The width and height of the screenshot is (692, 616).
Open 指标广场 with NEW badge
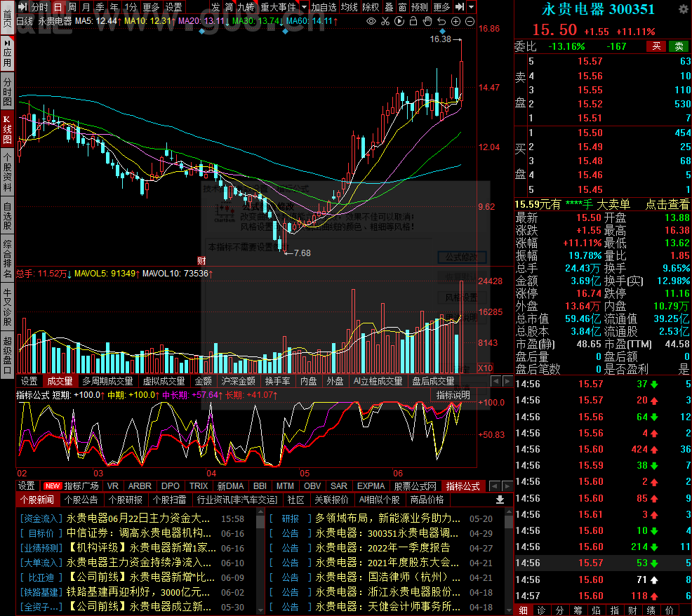click(x=71, y=486)
